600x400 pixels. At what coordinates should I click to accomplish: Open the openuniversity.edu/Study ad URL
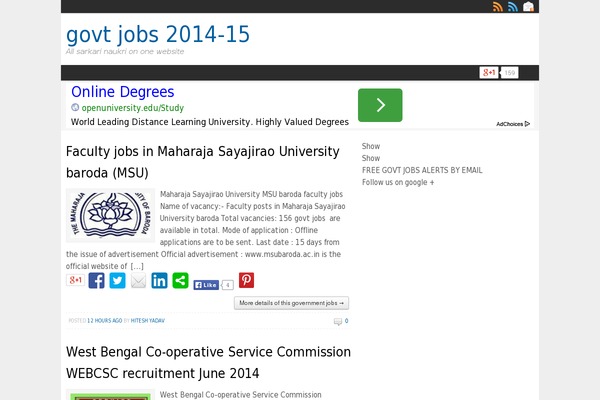click(x=133, y=108)
